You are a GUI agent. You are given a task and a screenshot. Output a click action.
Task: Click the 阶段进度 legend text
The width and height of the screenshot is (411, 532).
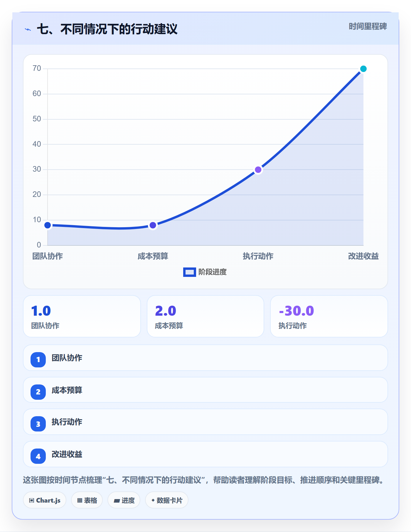213,272
